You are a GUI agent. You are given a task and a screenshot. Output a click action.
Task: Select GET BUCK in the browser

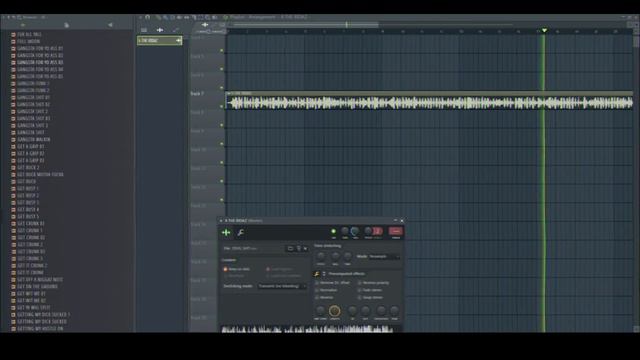click(x=27, y=182)
